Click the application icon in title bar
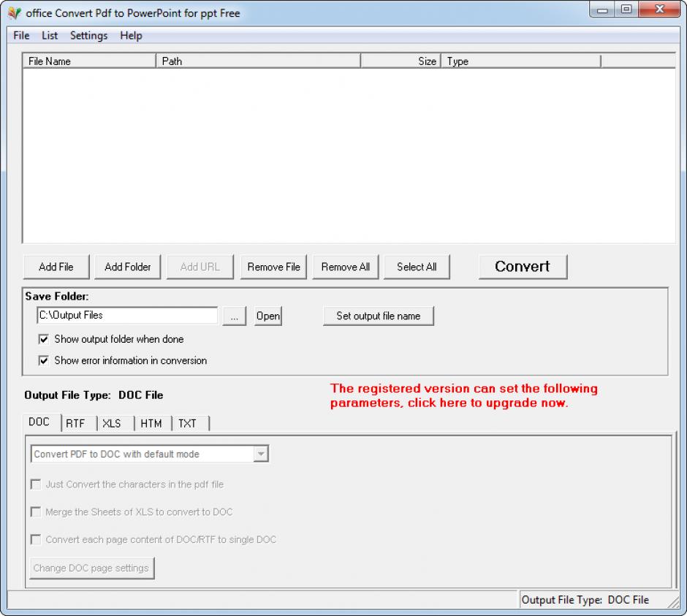 coord(14,13)
